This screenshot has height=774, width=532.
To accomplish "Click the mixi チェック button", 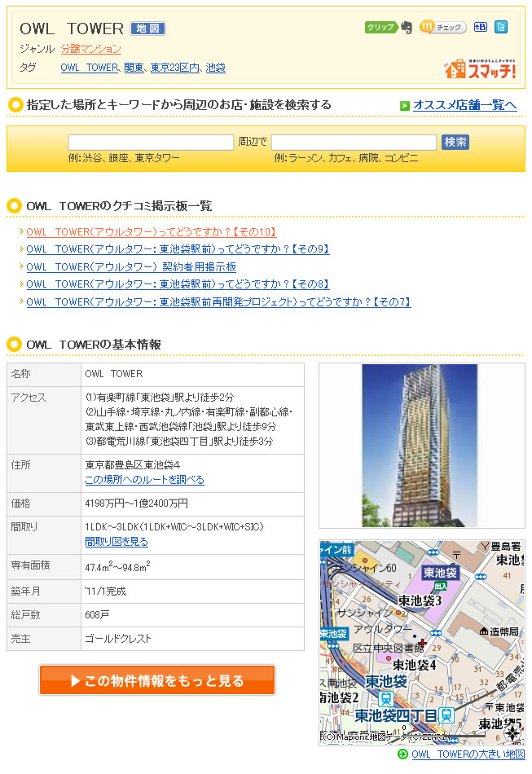I will [442, 27].
